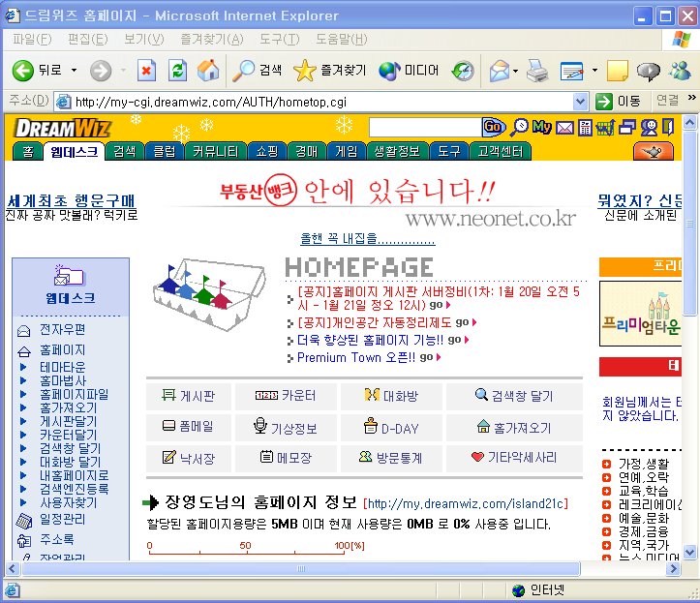
Task: Switch to the 검색 tab
Action: coord(125,152)
